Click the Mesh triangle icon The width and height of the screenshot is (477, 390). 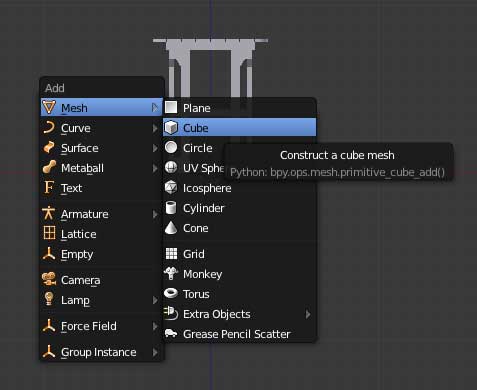[49, 107]
